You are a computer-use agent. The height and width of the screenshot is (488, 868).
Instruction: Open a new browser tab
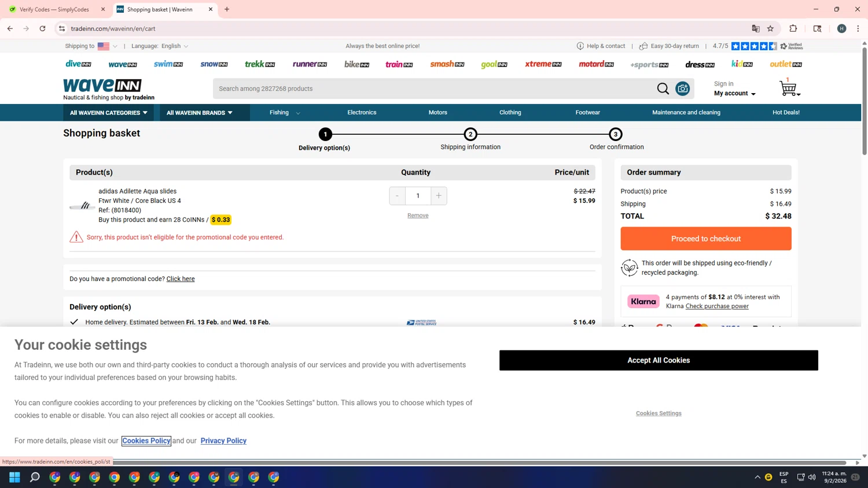tap(227, 9)
